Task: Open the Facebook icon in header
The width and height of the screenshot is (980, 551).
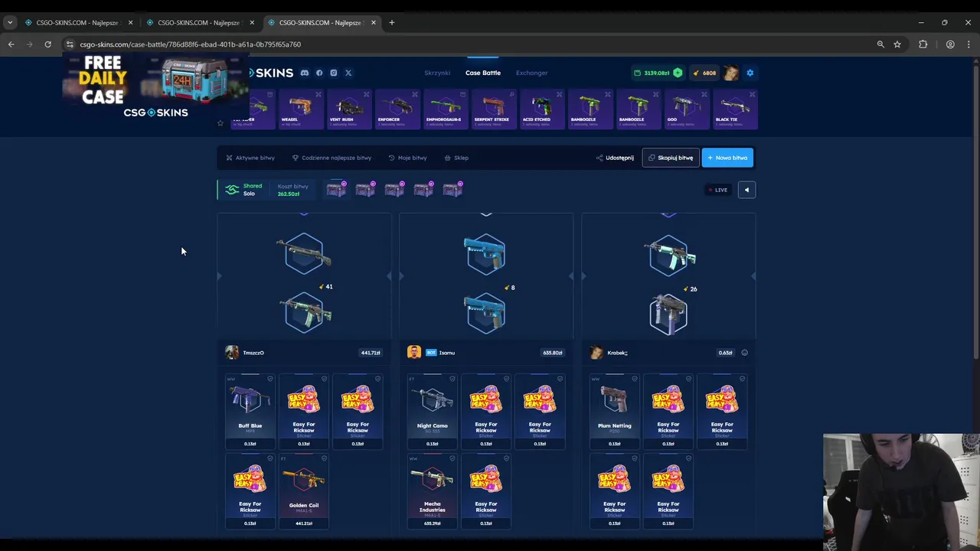Action: coord(319,73)
